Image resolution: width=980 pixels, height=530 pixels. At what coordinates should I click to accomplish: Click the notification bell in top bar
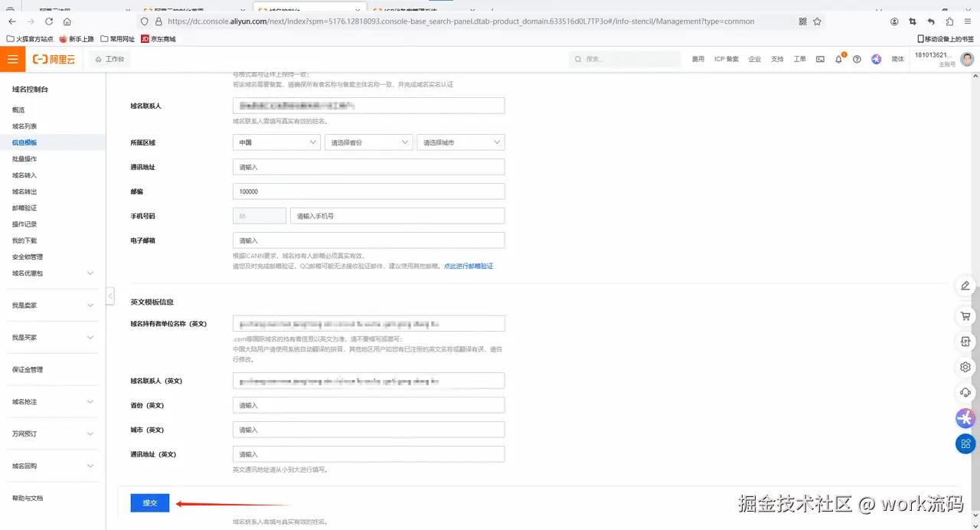point(840,58)
